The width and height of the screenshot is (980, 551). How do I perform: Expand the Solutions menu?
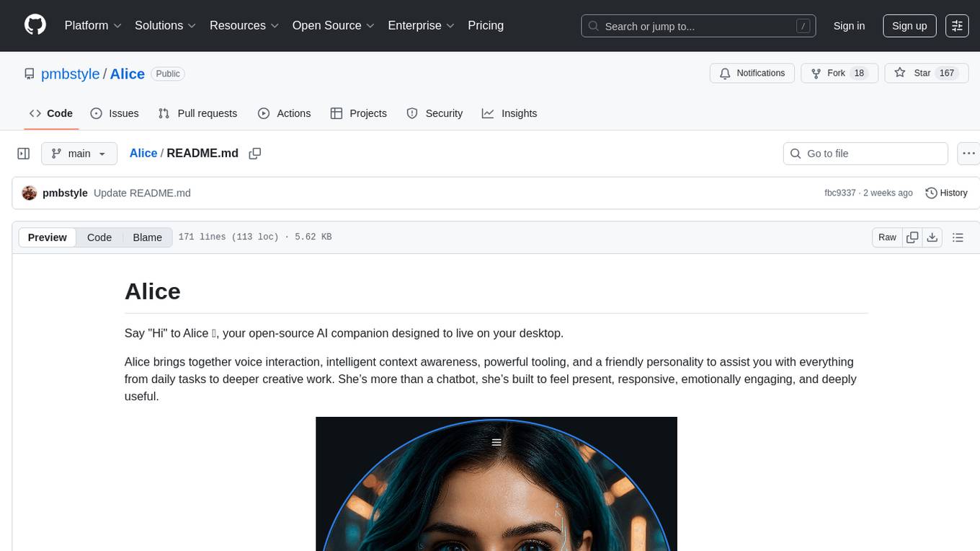click(166, 26)
